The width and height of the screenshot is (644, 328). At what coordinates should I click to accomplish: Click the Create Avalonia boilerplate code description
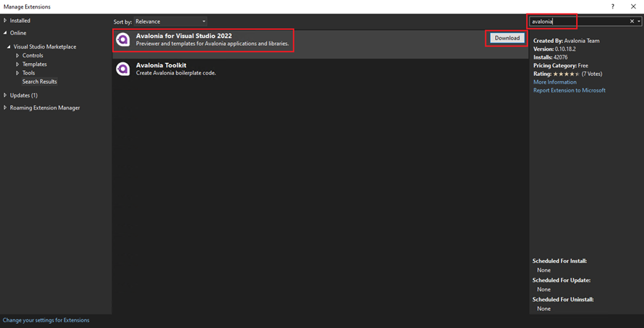pos(176,73)
